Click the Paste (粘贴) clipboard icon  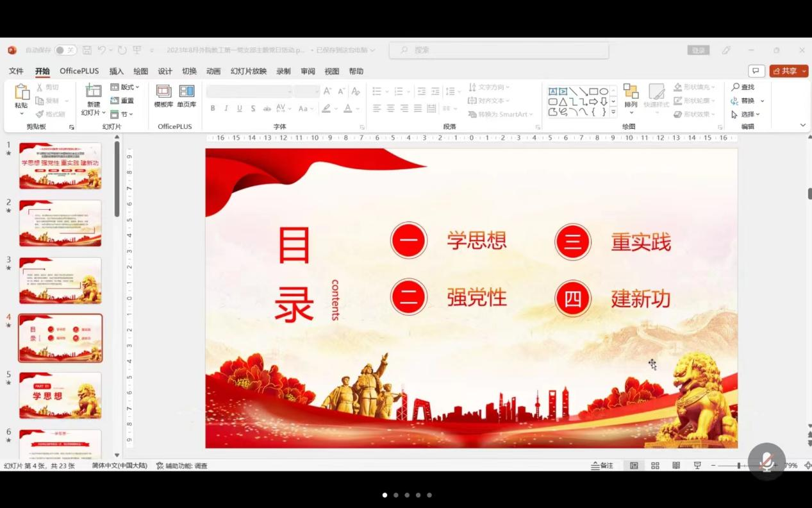21,93
